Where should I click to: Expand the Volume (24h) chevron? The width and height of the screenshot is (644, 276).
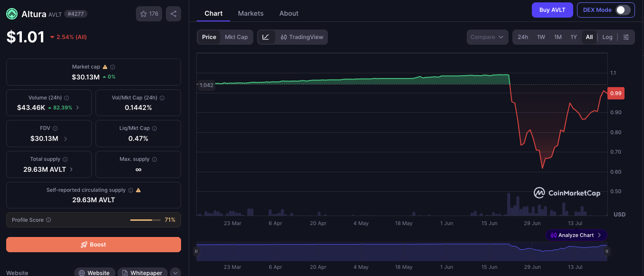point(77,108)
